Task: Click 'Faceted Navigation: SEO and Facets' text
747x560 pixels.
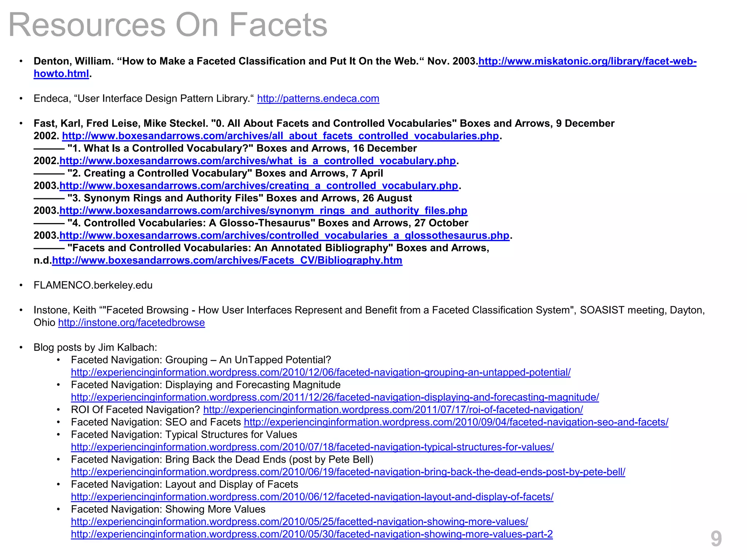Action: pos(156,422)
